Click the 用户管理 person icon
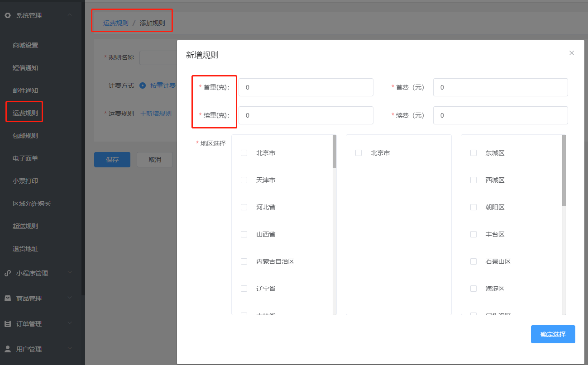The width and height of the screenshot is (588, 365). 7,349
